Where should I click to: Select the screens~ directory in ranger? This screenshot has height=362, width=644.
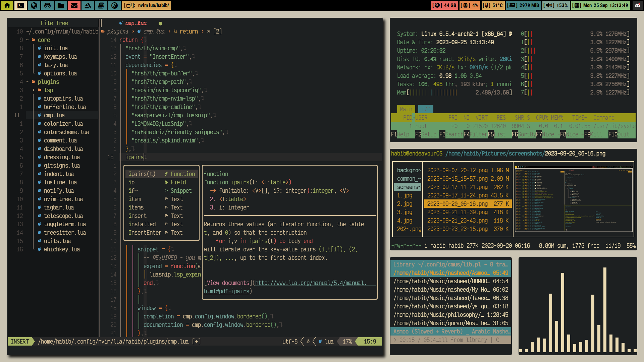(x=408, y=187)
